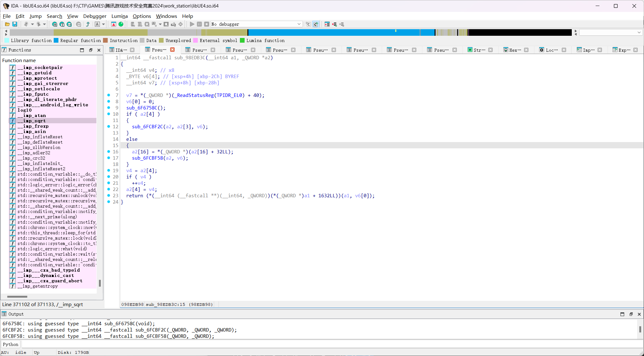The image size is (644, 356).
Task: Click the highlighted 'C' pseudocode refresh icon
Action: [316, 24]
